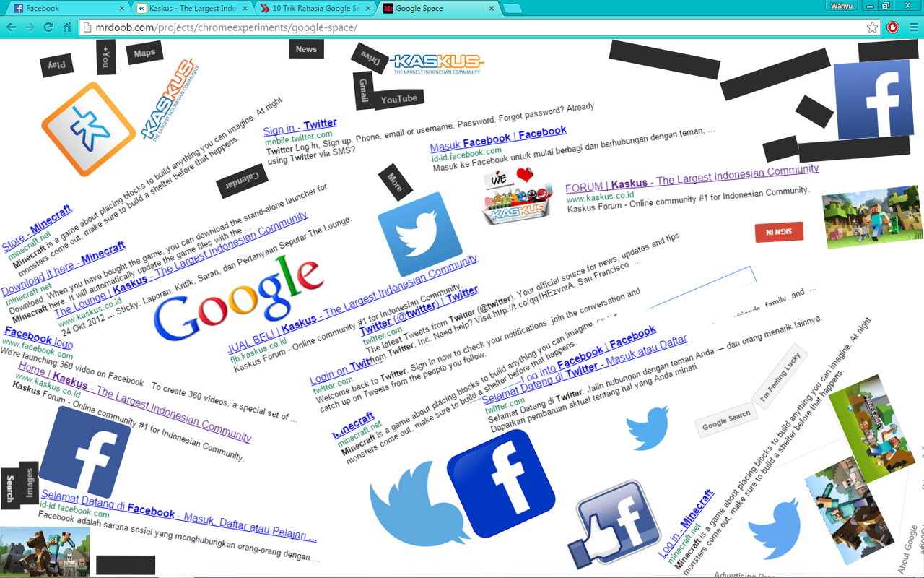Reload the Google Space page
Image resolution: width=924 pixels, height=578 pixels.
48,27
